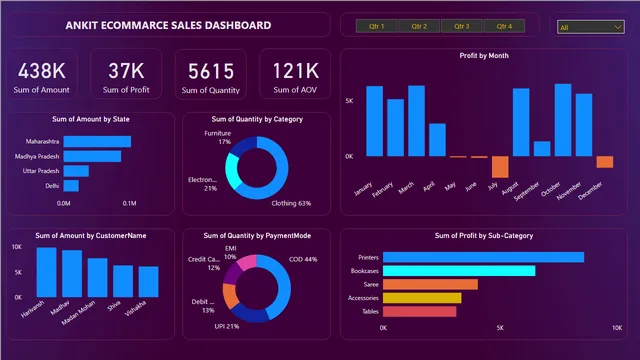Select the Printers profit bar

(x=483, y=257)
